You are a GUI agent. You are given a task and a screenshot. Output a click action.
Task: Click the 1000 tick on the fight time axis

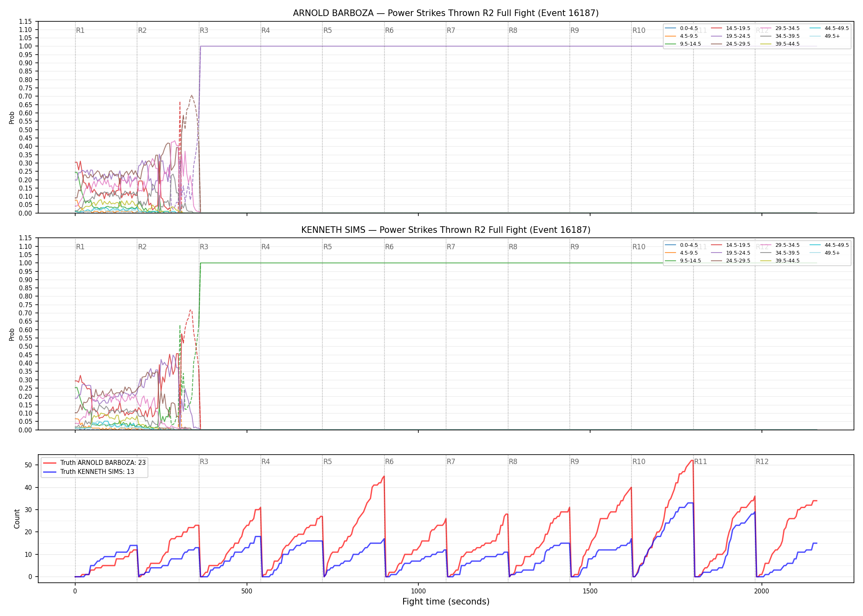(418, 591)
